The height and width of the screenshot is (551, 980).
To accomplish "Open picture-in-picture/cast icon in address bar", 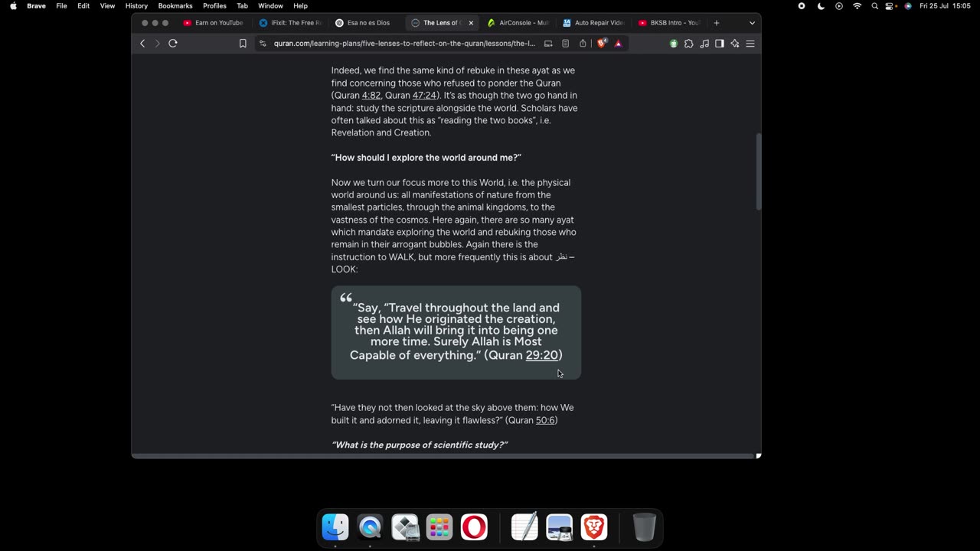I will pyautogui.click(x=548, y=44).
